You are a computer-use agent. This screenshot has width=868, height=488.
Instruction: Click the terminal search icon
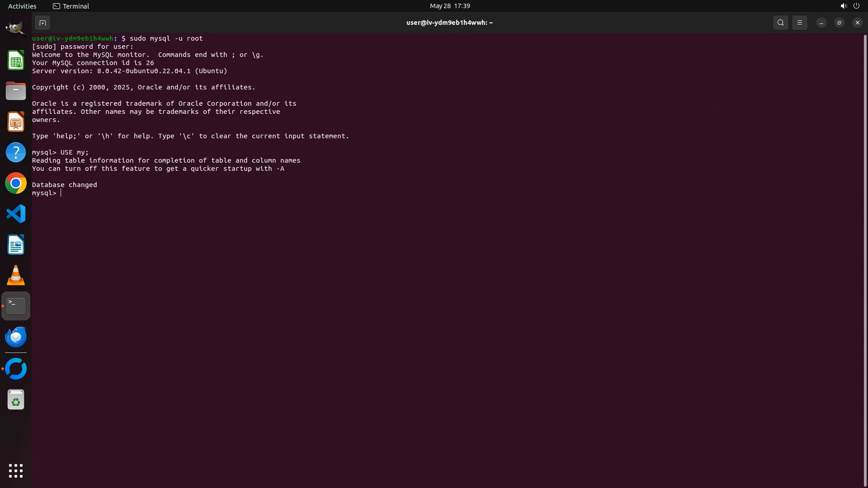tap(780, 23)
